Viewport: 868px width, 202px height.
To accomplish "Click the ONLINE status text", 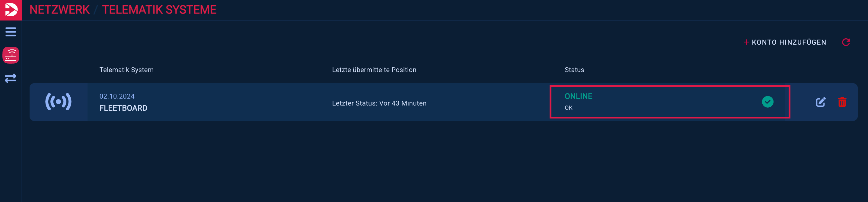I will coord(578,96).
